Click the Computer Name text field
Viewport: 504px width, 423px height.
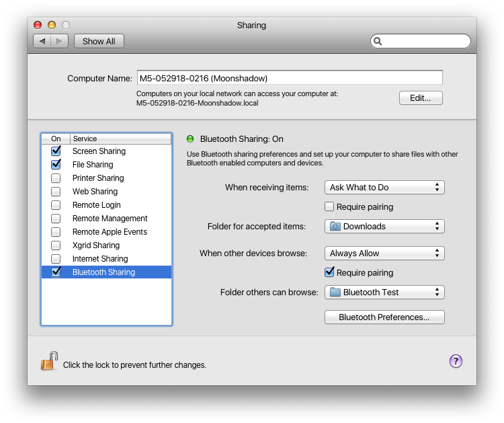click(x=290, y=78)
